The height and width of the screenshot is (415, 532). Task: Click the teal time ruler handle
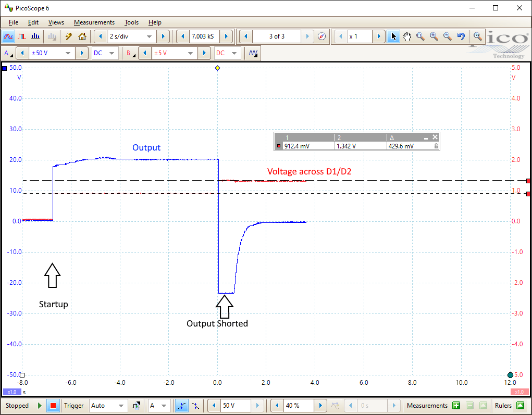510,375
